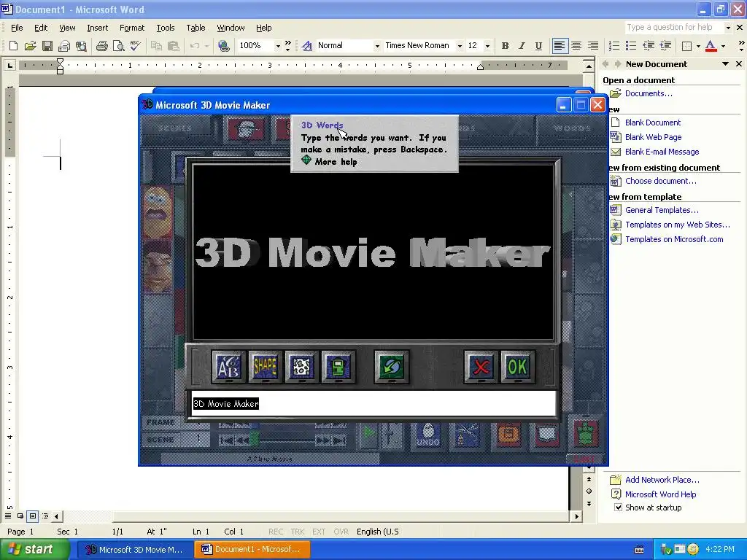Create a Blank E-mail Message
Viewport: 747px width, 560px height.
(x=662, y=152)
